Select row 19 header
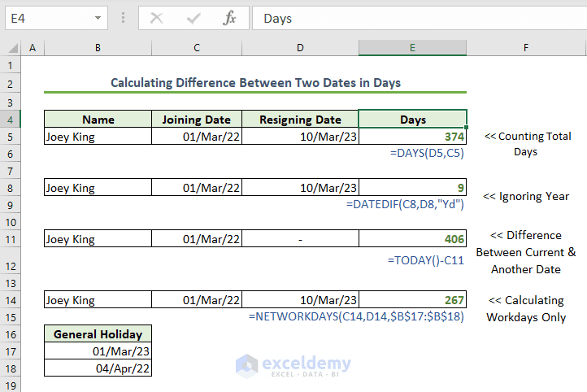 point(10,385)
